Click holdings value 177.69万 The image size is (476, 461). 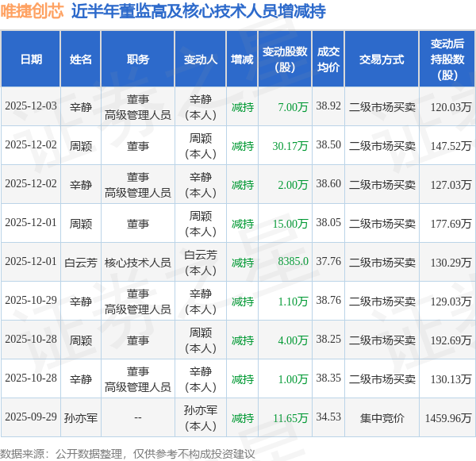[451, 224]
